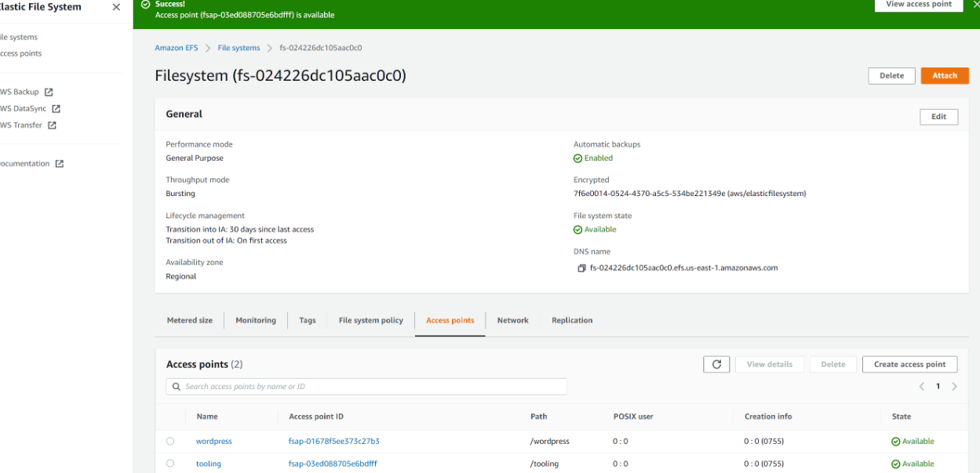Click Create access point button

(x=910, y=364)
